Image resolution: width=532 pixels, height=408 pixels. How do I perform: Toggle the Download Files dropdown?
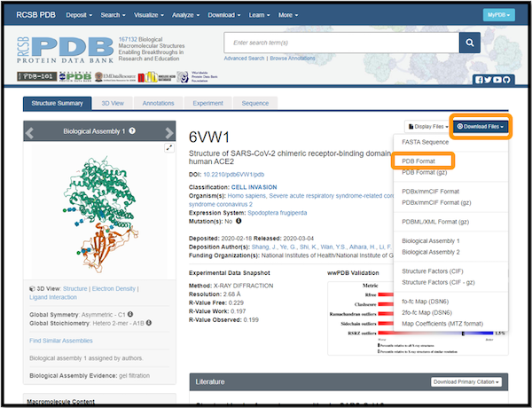(x=481, y=127)
